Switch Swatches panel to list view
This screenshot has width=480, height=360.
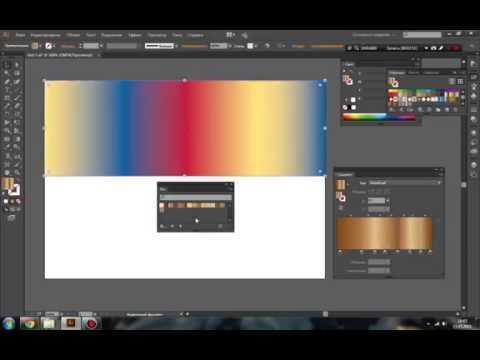coord(452,81)
